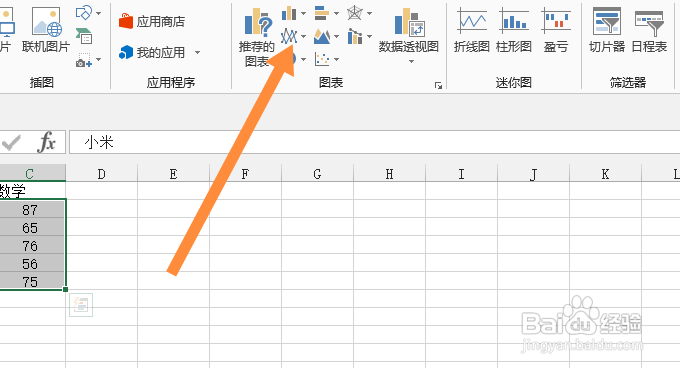680x368 pixels.
Task: Select column F header
Action: 245,173
